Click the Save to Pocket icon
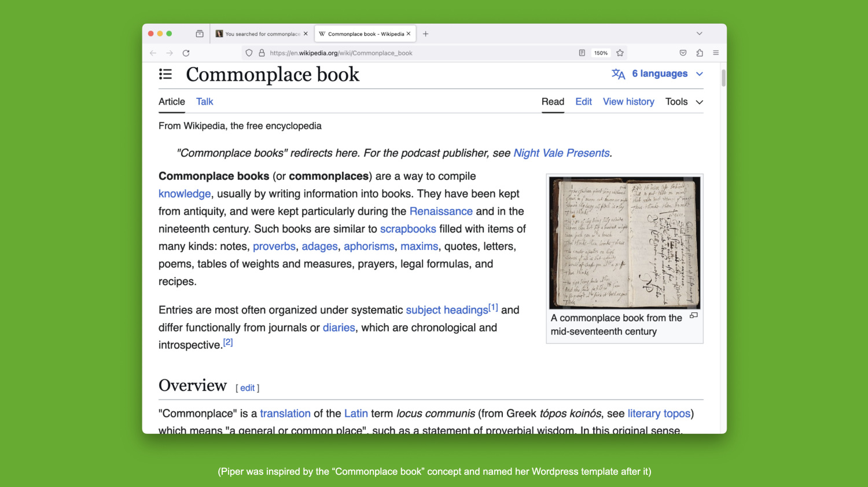This screenshot has height=487, width=868. click(683, 53)
